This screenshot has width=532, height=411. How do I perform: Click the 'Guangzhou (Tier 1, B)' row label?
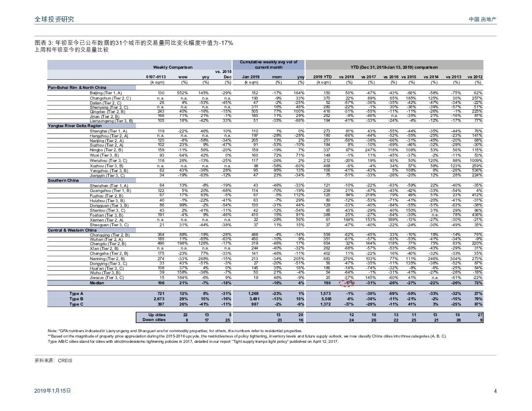click(x=110, y=191)
